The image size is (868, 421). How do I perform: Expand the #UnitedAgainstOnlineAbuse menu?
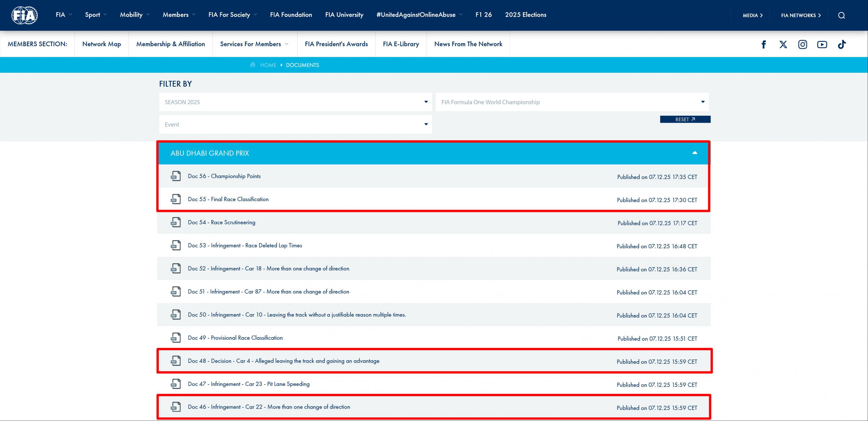tap(419, 14)
